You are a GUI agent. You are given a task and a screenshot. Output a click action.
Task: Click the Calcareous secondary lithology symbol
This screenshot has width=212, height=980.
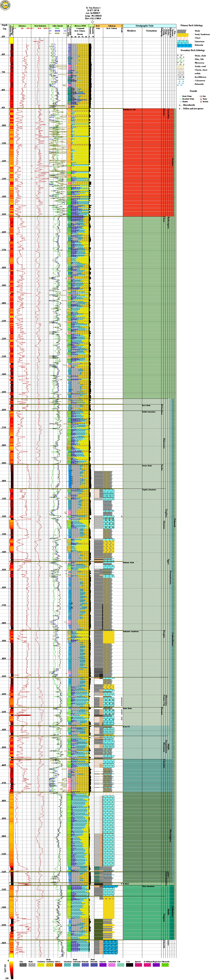(180, 81)
